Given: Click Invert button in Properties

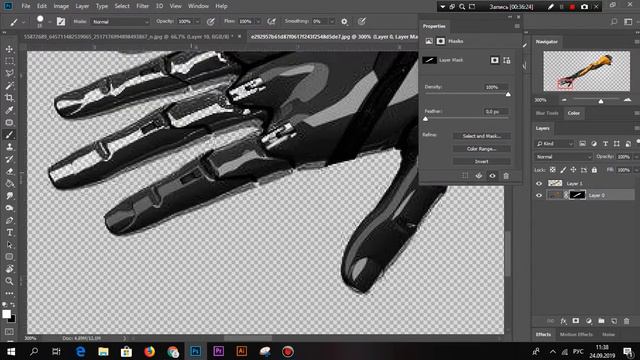Looking at the screenshot, I should [482, 162].
